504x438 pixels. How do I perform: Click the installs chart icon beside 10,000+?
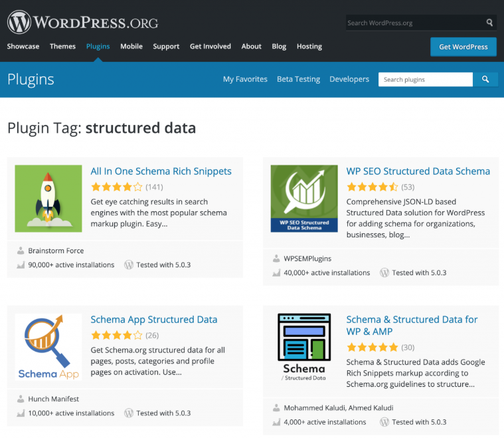pyautogui.click(x=21, y=413)
